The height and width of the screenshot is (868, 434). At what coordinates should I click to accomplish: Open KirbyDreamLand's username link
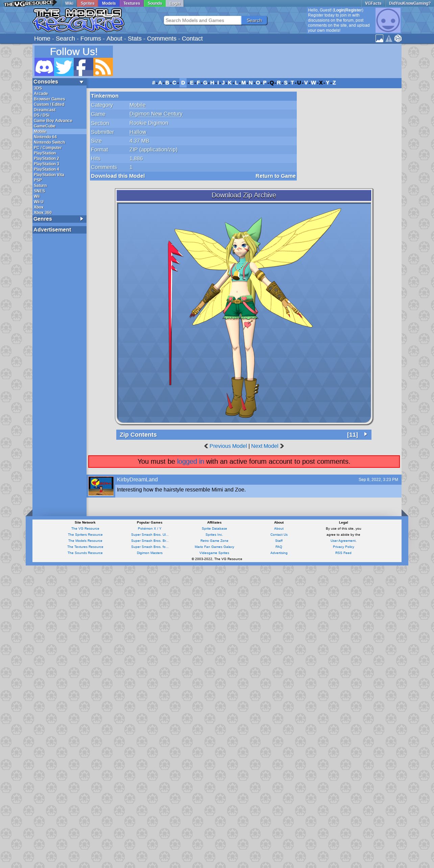pyautogui.click(x=137, y=480)
